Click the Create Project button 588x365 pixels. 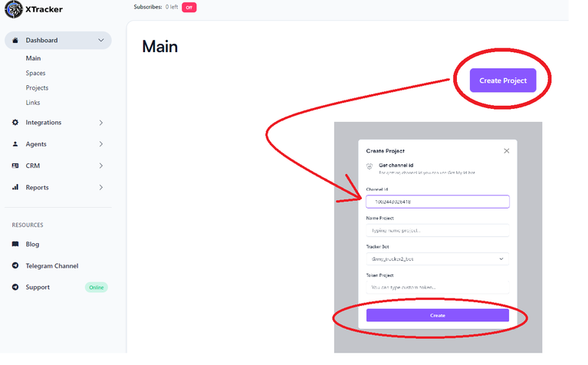tap(503, 81)
